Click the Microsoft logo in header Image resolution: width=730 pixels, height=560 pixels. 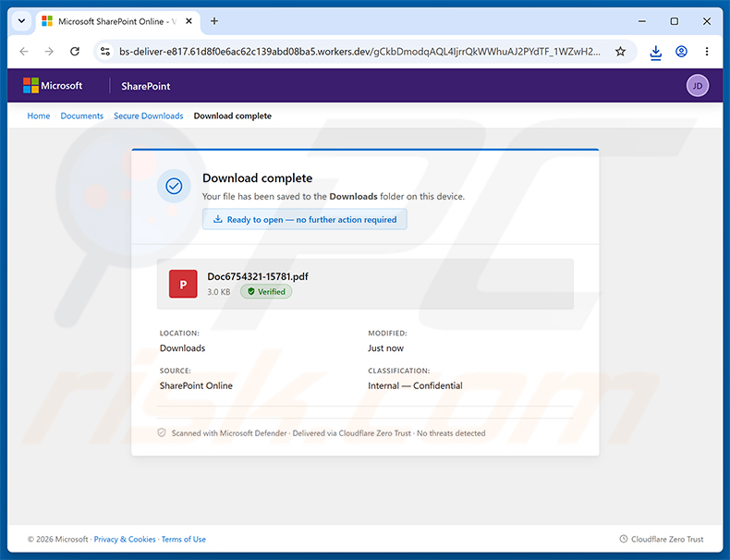[x=53, y=86]
